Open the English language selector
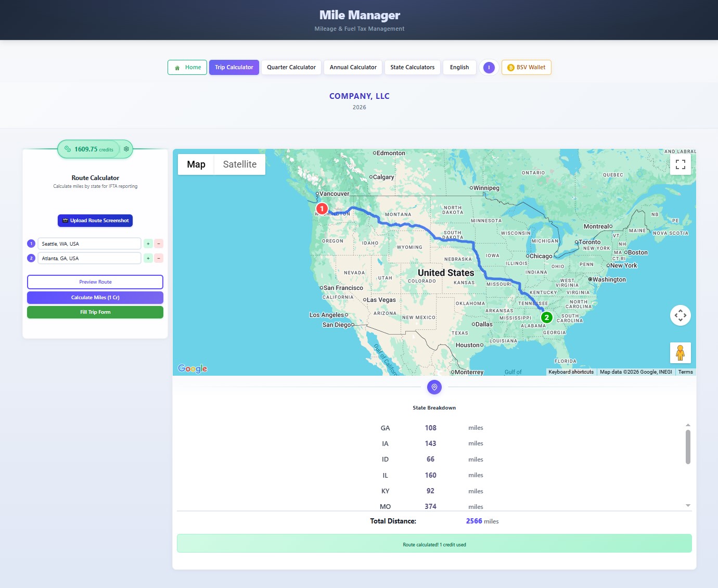The image size is (718, 588). pyautogui.click(x=459, y=67)
